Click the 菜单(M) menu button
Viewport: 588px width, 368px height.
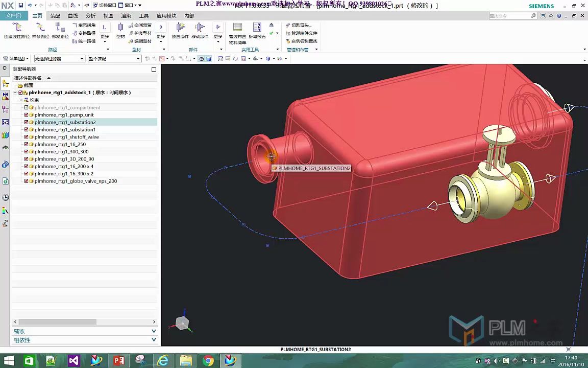coord(16,59)
